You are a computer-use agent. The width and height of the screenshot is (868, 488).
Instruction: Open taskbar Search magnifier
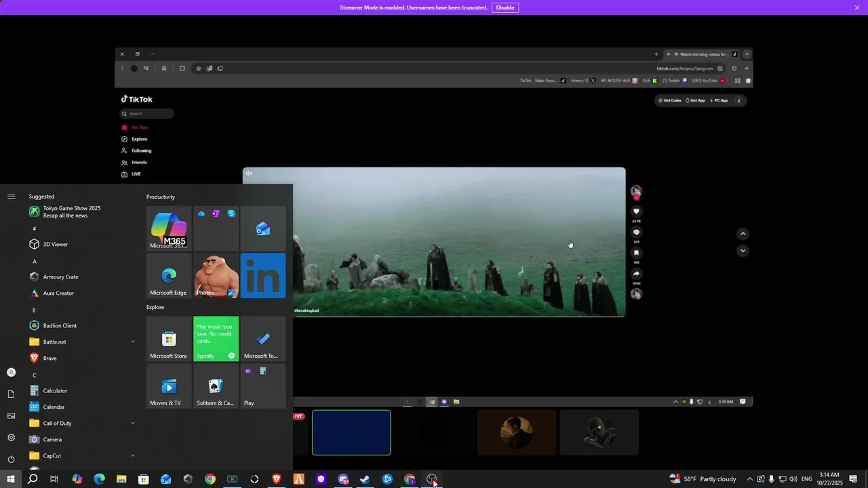coord(33,479)
